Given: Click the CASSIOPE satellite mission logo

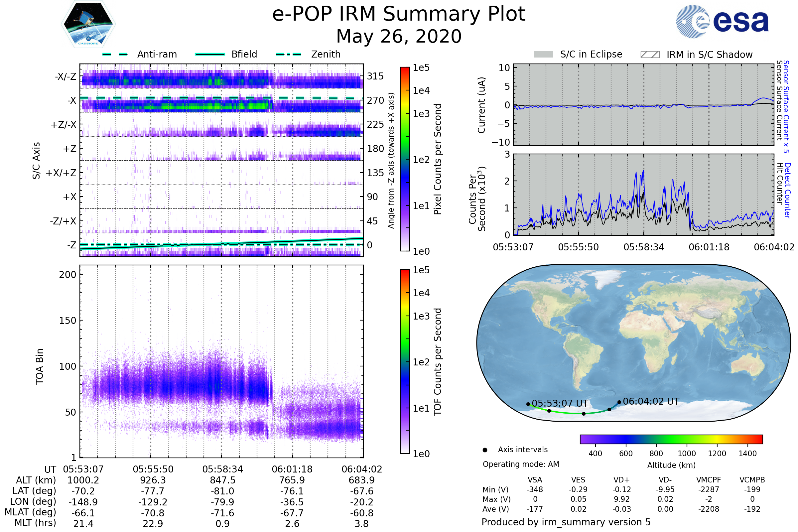Looking at the screenshot, I should [88, 24].
